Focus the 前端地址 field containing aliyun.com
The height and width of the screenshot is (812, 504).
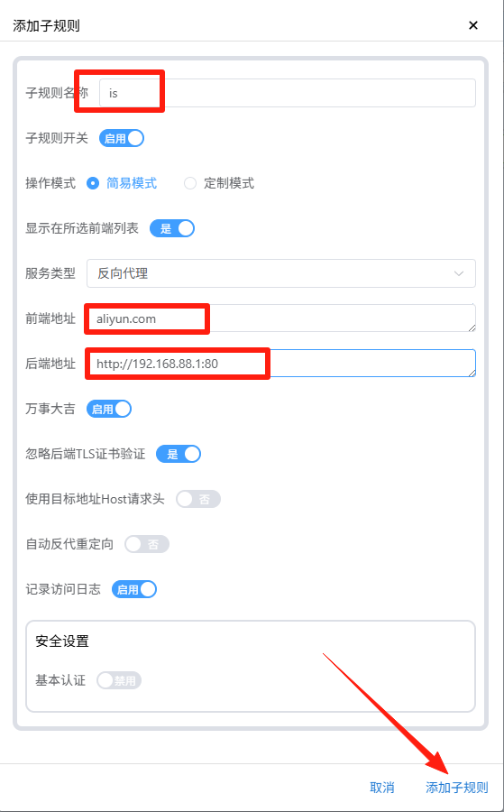click(x=281, y=318)
